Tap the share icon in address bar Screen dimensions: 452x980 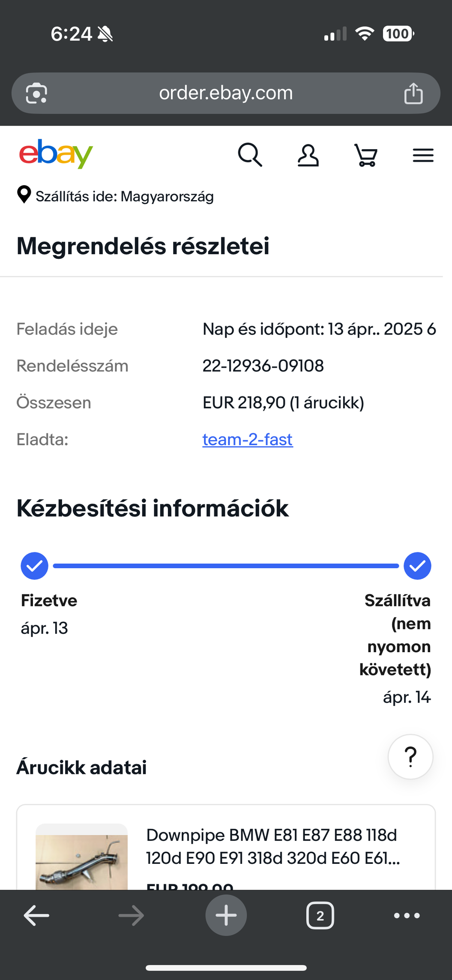pos(413,93)
